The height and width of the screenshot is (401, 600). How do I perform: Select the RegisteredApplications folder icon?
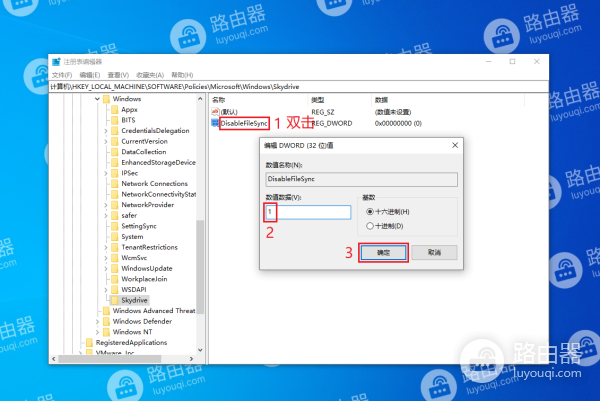point(89,342)
